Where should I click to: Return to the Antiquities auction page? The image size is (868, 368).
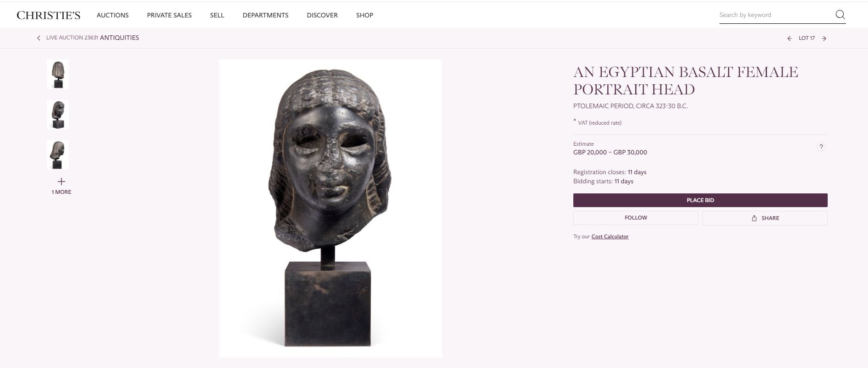point(119,38)
